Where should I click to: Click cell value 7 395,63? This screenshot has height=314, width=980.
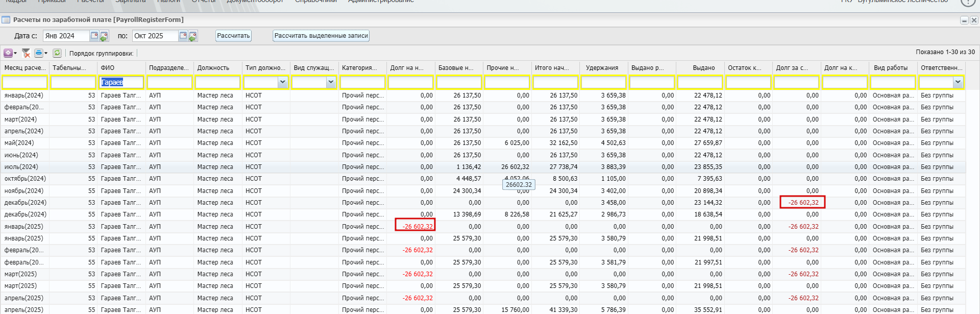click(x=709, y=179)
